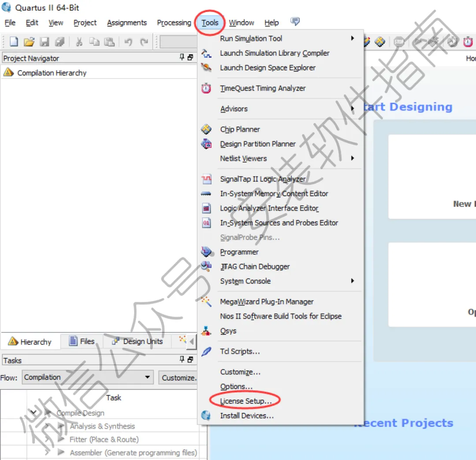Click the TimeQuest clock icon in toolbar
This screenshot has height=460, width=476.
tap(468, 41)
